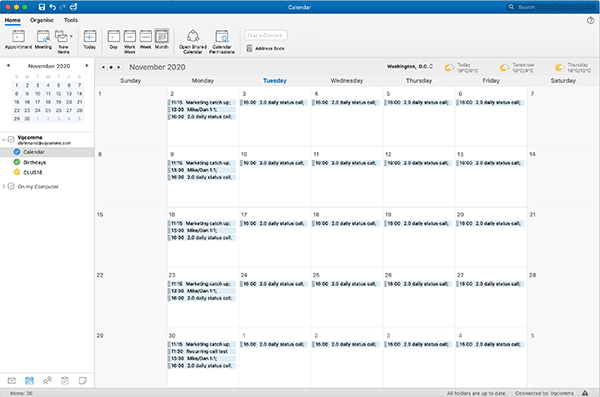Click the center today dot in calendar header
Viewport: 600px width, 397px height.
tap(111, 67)
